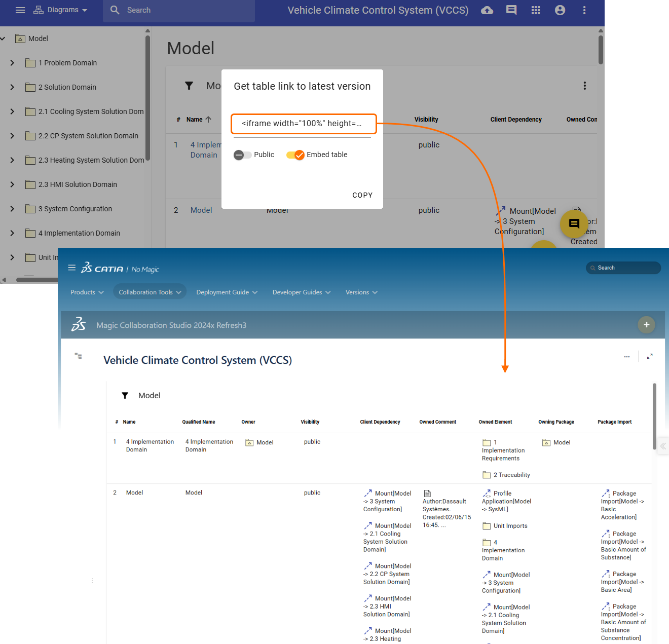Select 2 Solution Domain in tree

(x=67, y=87)
